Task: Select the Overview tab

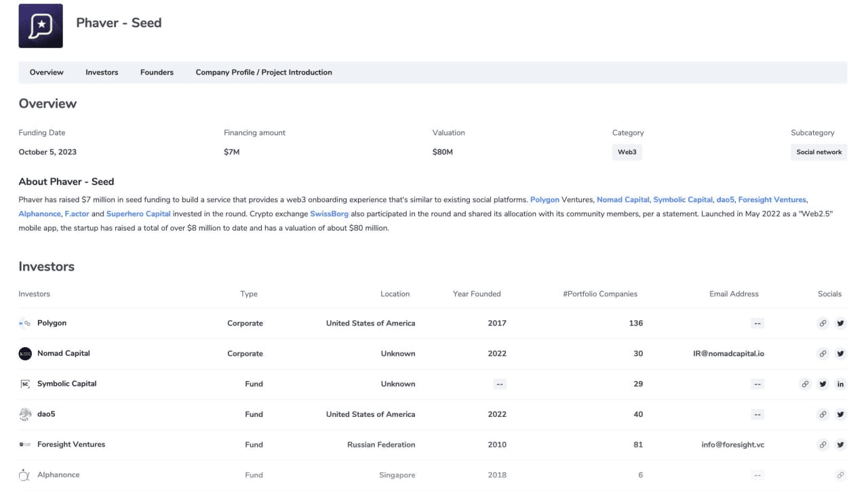Action: pyautogui.click(x=46, y=73)
